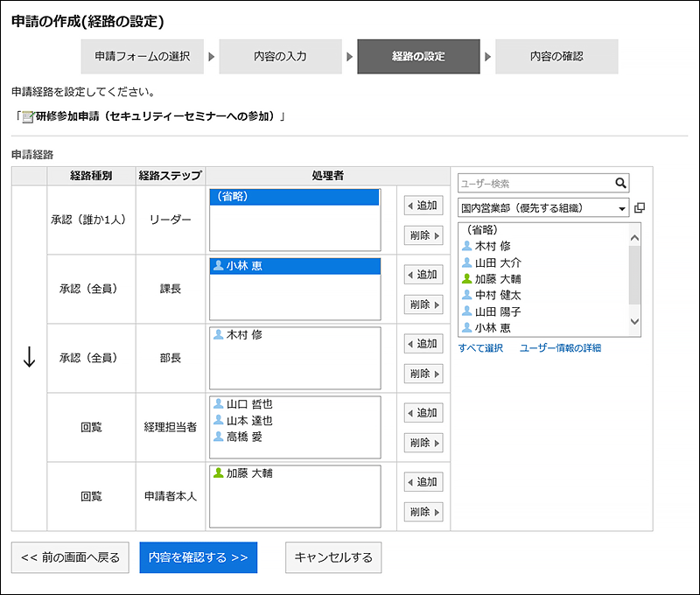
Task: Click 削除 for 課長 step
Action: click(423, 304)
